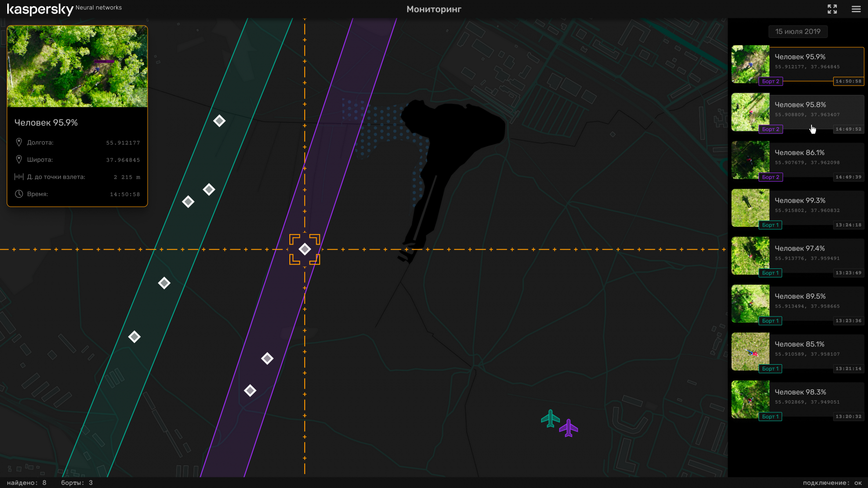Click the lowest diamond marker in purple corridor
Screen dimensions: 868x488
[250, 391]
